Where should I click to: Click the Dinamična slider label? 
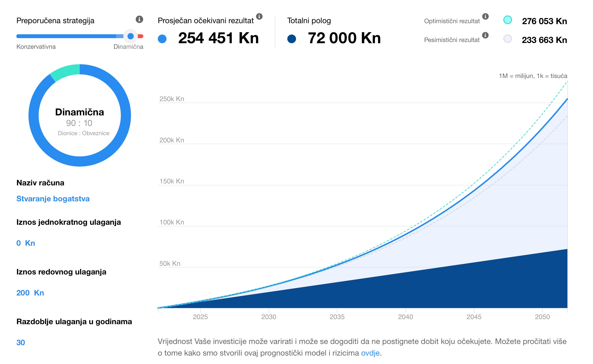[128, 47]
